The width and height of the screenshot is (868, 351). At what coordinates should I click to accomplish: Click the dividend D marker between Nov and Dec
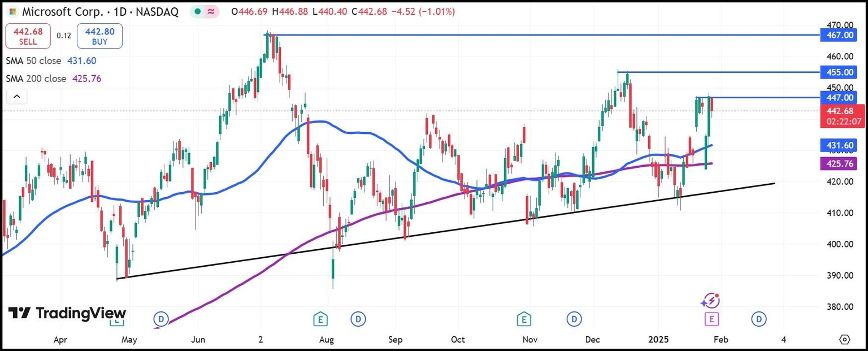(574, 319)
